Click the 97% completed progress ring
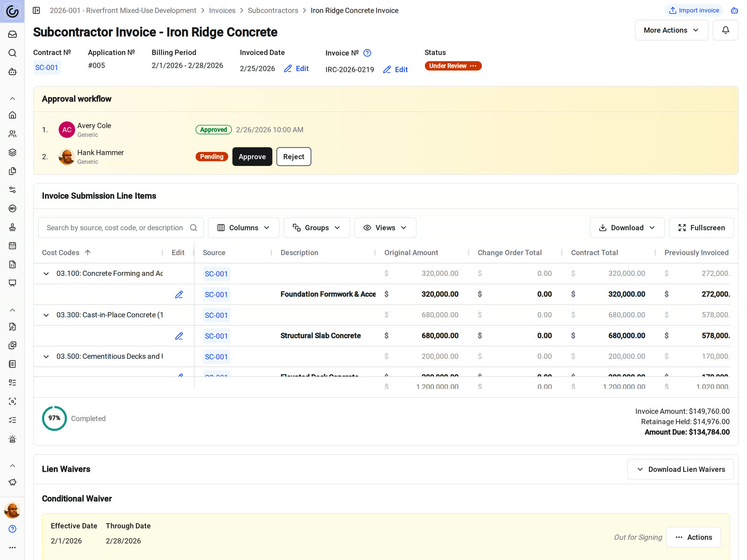This screenshot has width=747, height=560. tap(55, 419)
